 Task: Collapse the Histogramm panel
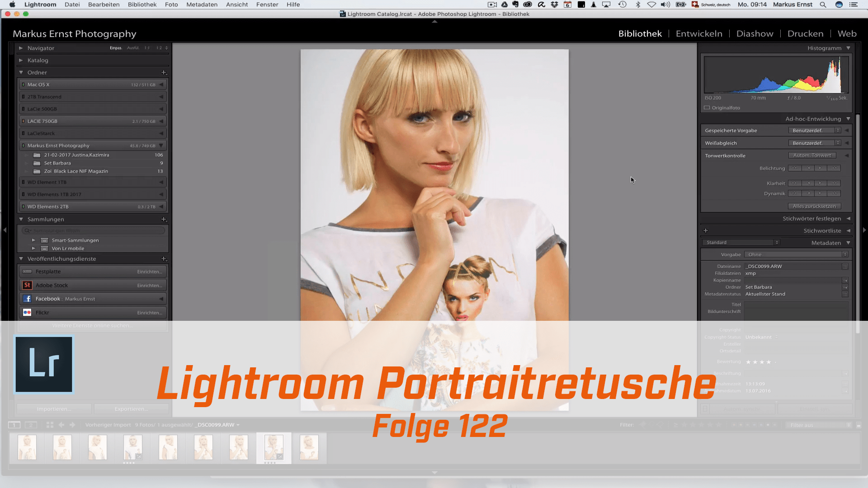pos(849,48)
